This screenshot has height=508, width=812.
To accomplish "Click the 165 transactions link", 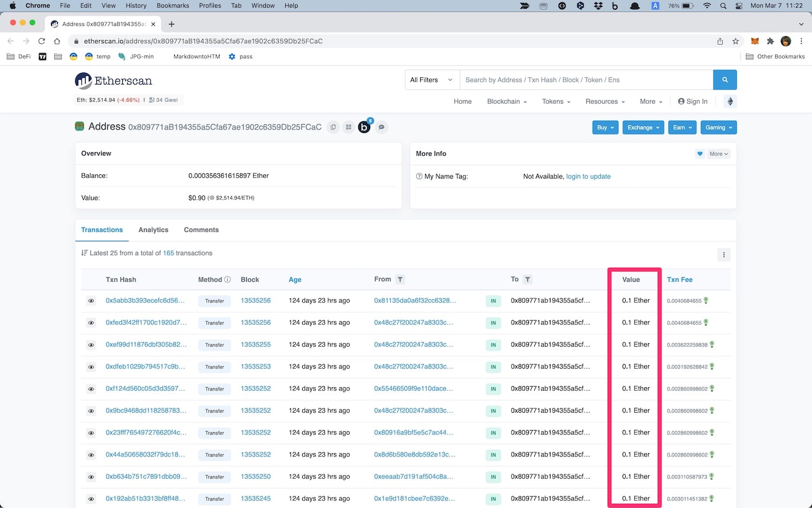I will click(x=168, y=253).
